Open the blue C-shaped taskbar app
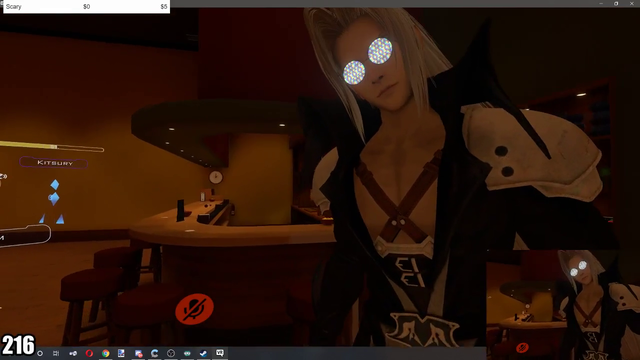640x360 pixels. point(154,353)
